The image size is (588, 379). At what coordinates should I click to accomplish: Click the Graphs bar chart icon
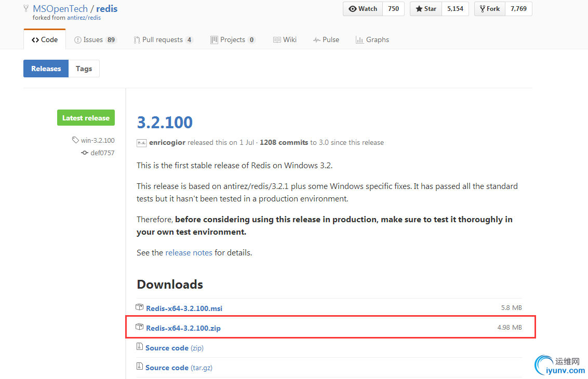(x=359, y=40)
